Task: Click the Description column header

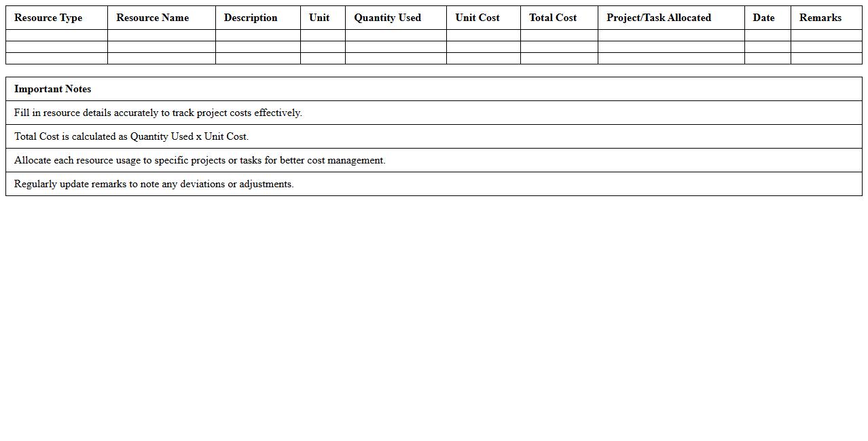Action: click(251, 18)
